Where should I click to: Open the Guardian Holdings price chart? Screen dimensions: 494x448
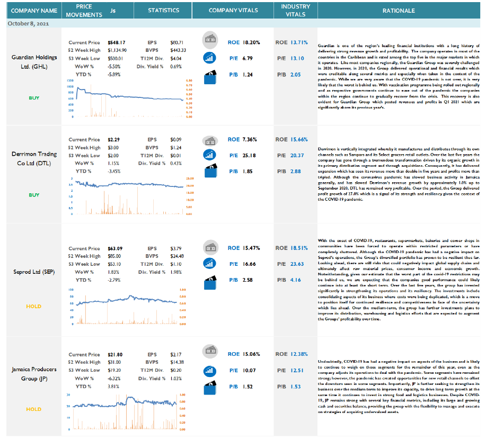[129, 98]
